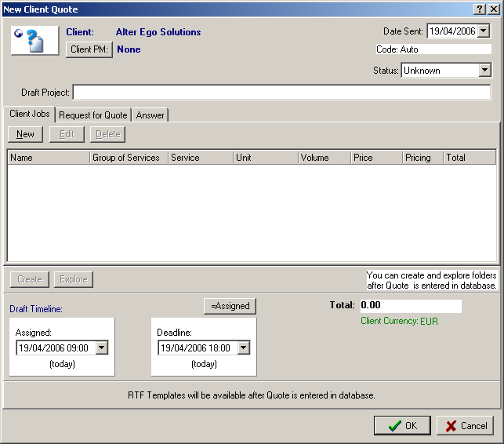Screen dimensions: 504x444
Task: Select the Client Jobs tab
Action: [30, 114]
